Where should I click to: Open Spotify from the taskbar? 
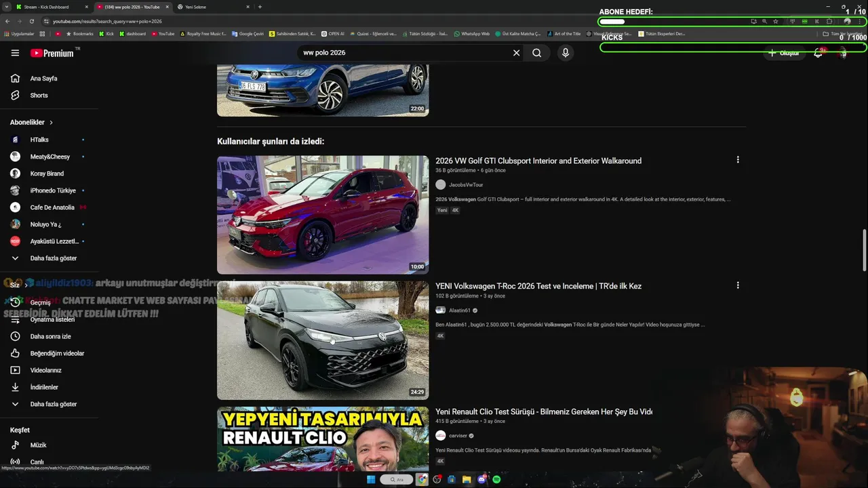[x=497, y=479]
